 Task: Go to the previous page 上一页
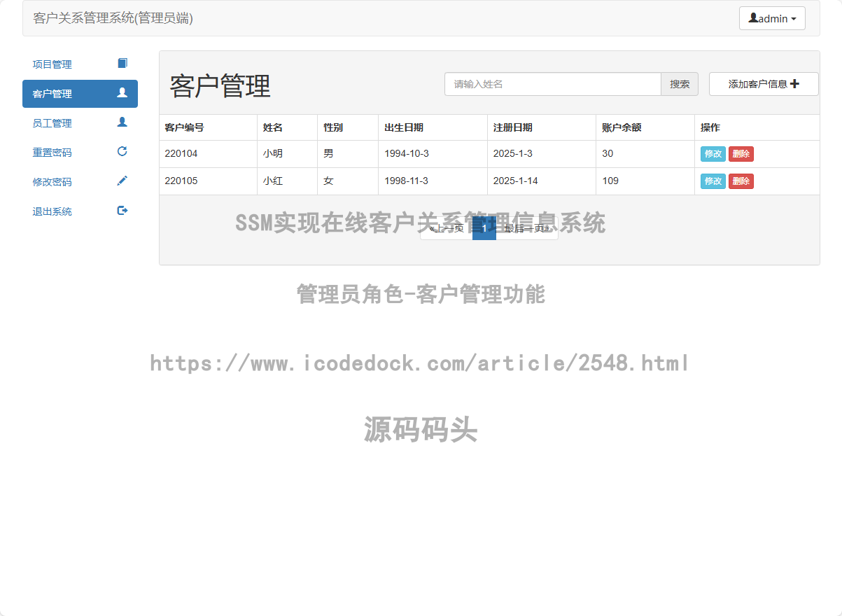[x=446, y=228]
